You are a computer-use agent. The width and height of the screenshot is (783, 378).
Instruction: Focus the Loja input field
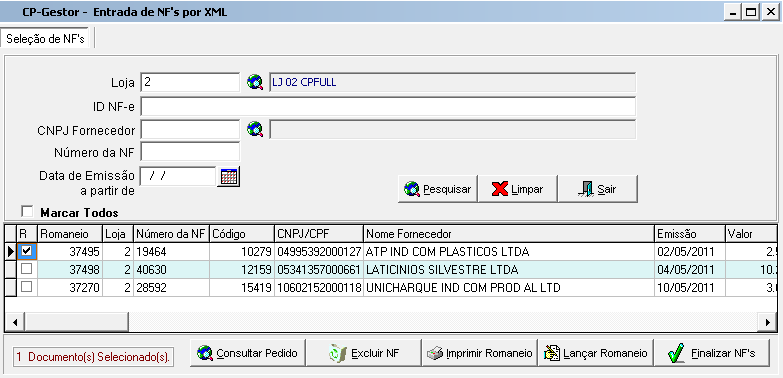pos(190,82)
